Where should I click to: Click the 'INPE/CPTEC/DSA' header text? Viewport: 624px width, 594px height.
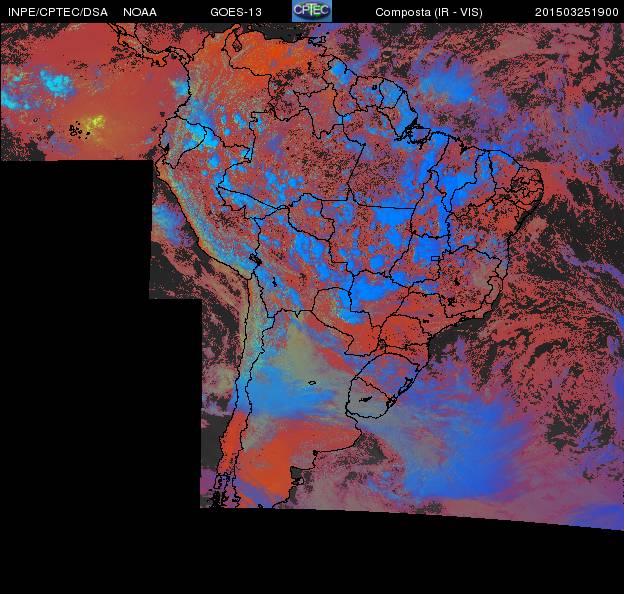pos(58,12)
